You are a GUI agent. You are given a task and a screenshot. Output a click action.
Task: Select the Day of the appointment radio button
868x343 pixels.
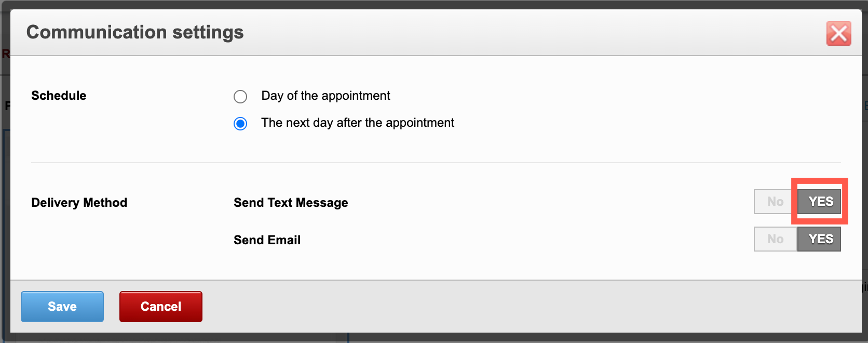pos(240,97)
